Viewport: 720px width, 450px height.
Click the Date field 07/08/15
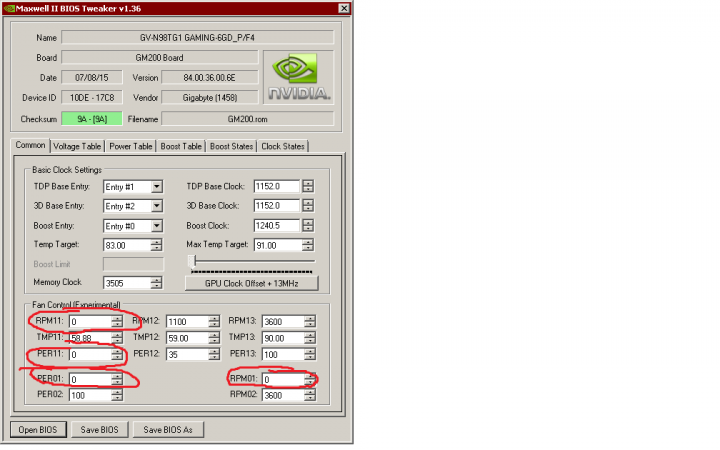tap(92, 78)
